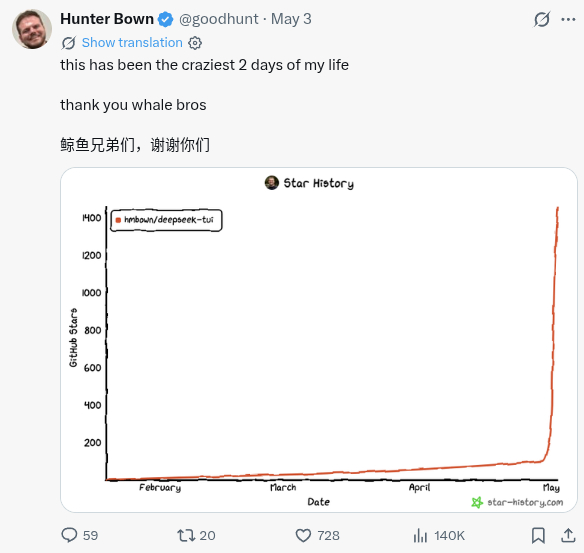Screen dimensions: 584x553
Task: Click Show translation
Action: pyautogui.click(x=132, y=43)
